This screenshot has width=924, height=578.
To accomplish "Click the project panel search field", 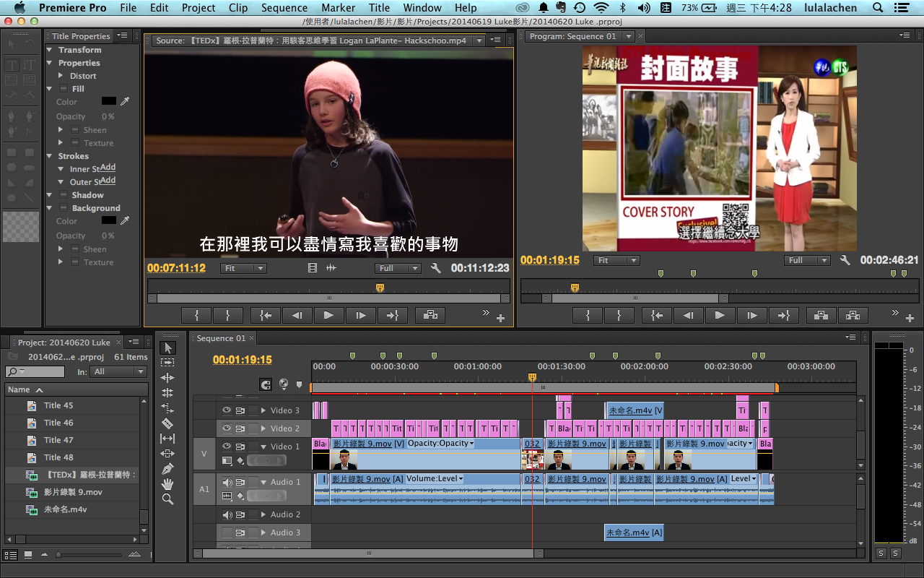I will pyautogui.click(x=35, y=371).
